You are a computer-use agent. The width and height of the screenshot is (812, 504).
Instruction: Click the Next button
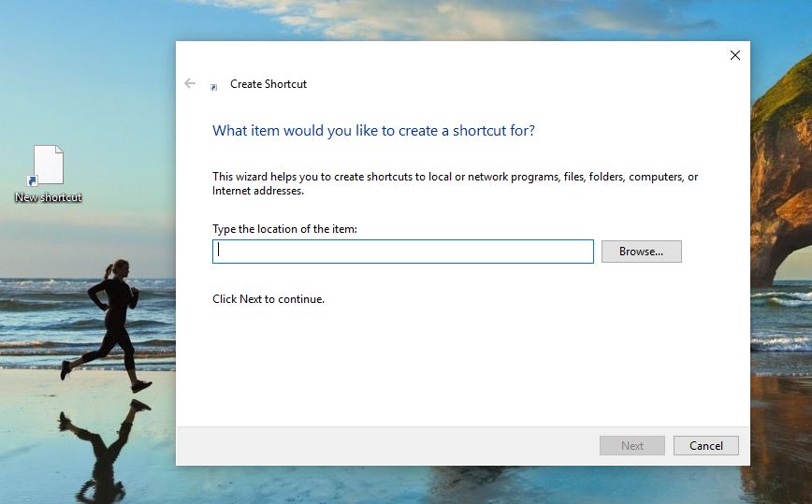click(x=631, y=445)
